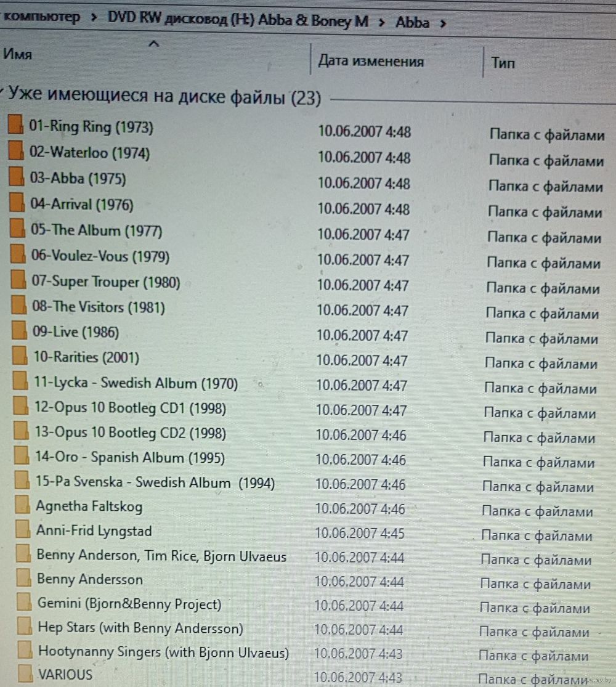Screen dimensions: 616x687
Task: Click the folder icon of VARIOUS
Action: [25, 673]
